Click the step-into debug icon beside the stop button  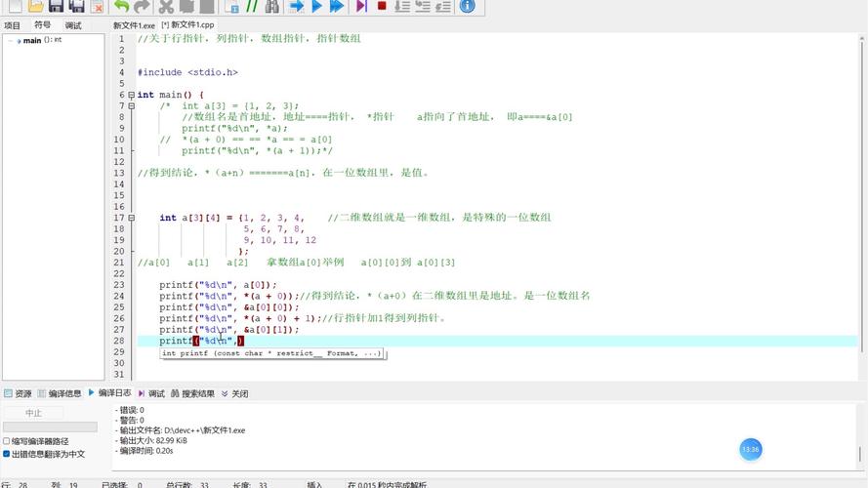pos(402,6)
